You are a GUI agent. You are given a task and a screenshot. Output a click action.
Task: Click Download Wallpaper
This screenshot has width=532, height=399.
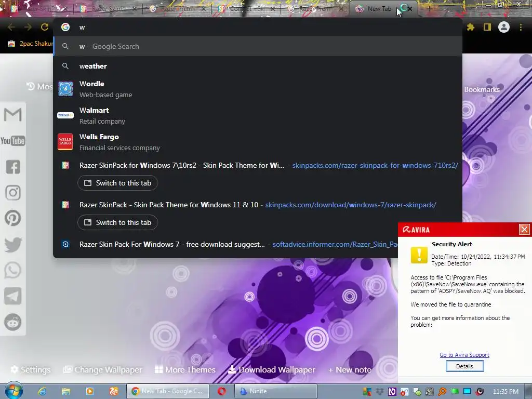(271, 369)
